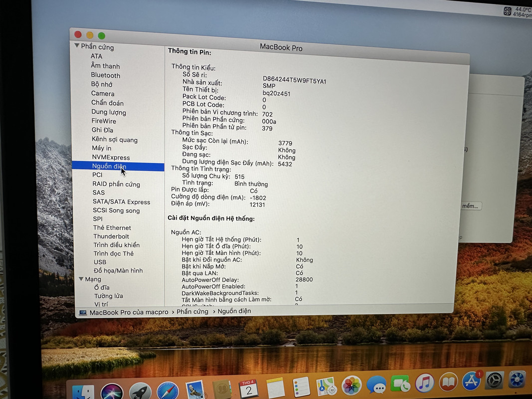Open the blue fan control dock icon

click(x=517, y=380)
